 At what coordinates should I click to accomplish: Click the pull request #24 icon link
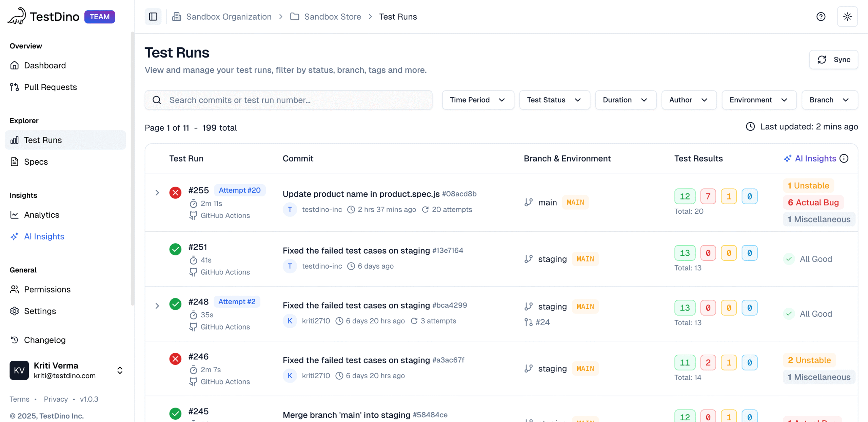[537, 322]
